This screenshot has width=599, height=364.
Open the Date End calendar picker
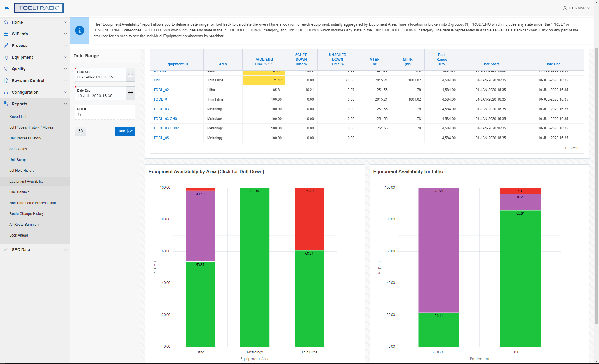coord(130,93)
